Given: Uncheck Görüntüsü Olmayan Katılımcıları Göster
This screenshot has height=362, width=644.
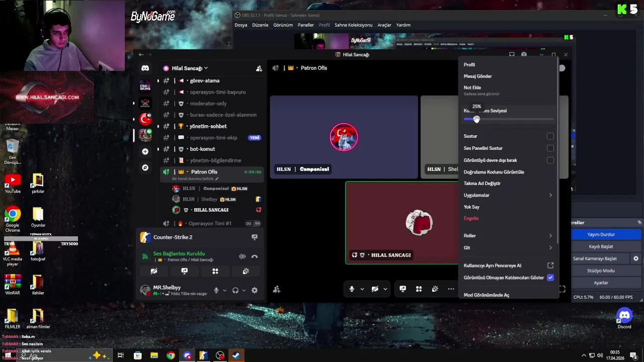Looking at the screenshot, I should point(550,278).
